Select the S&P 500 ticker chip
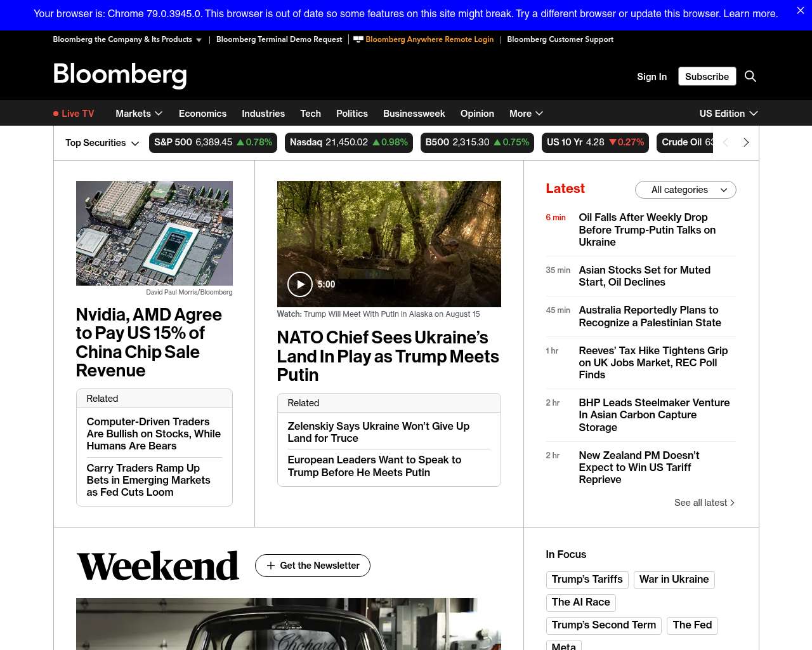This screenshot has width=812, height=650. pyautogui.click(x=213, y=142)
